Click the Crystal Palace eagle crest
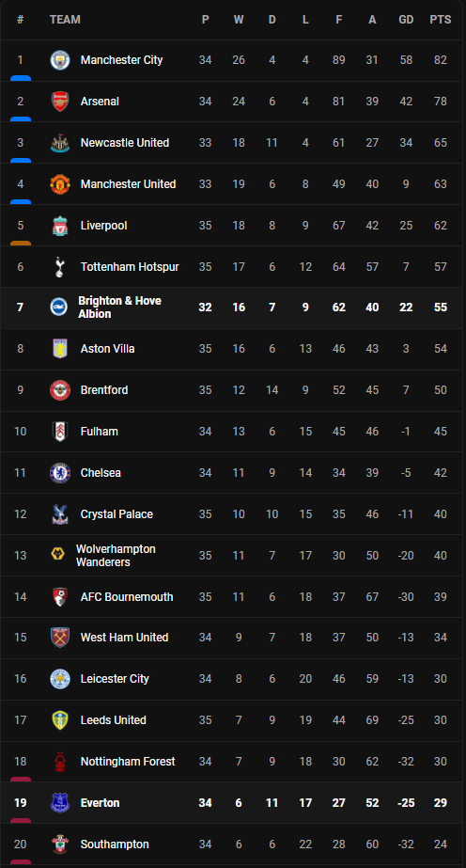The image size is (466, 868). [60, 514]
